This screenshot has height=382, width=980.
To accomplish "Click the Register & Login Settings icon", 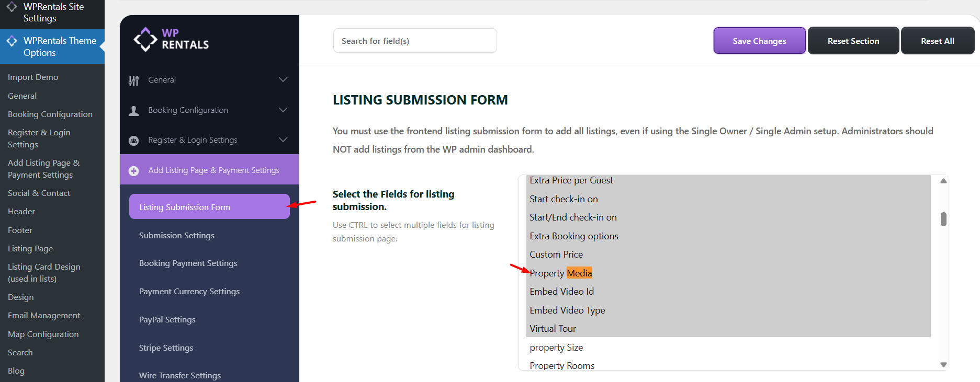I will click(134, 141).
